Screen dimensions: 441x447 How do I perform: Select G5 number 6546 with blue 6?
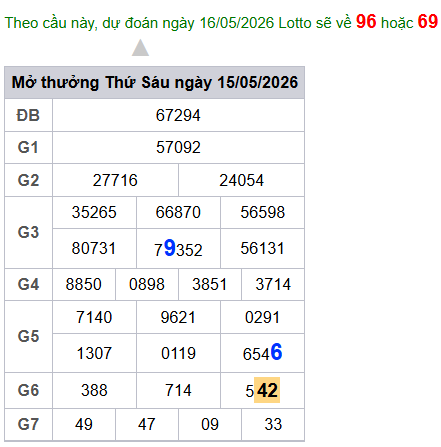262,352
